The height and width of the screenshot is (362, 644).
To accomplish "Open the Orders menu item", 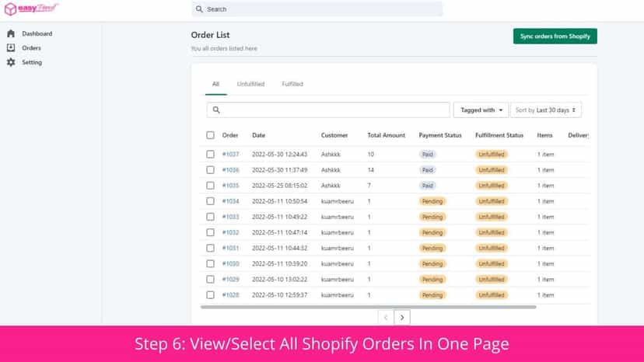I will pyautogui.click(x=32, y=48).
